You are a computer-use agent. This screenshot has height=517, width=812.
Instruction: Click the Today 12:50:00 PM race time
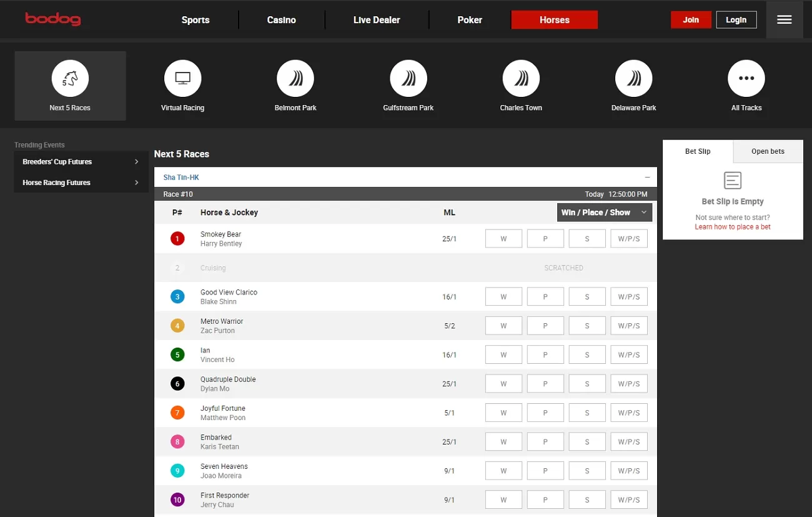[616, 194]
